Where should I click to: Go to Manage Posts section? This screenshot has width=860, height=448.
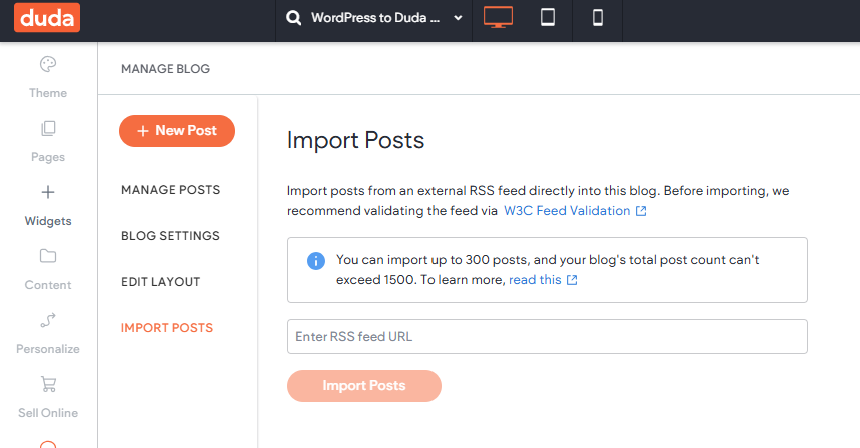(171, 190)
